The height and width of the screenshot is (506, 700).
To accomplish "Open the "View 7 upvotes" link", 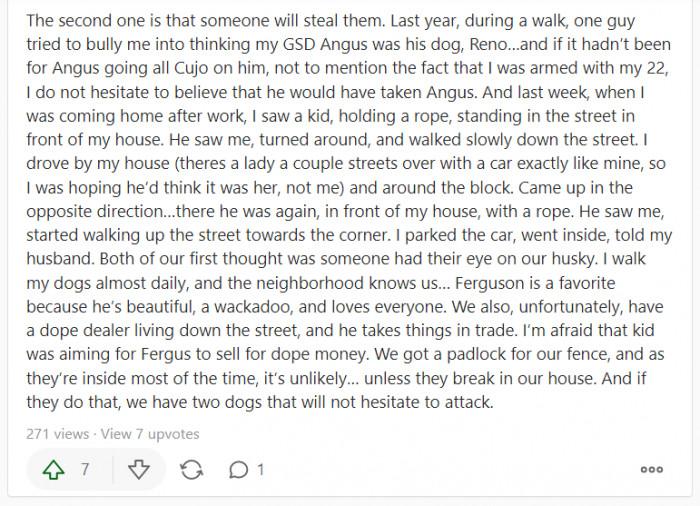I will [150, 434].
